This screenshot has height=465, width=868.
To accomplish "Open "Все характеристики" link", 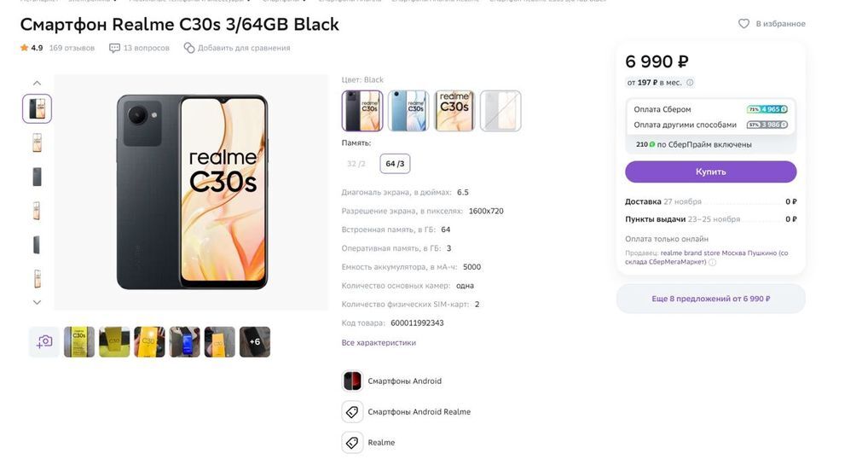I will coord(379,343).
